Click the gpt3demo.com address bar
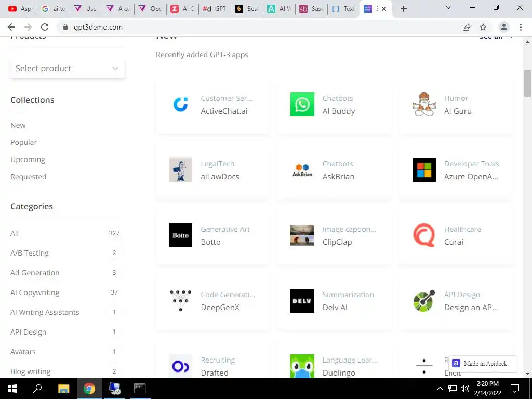 pos(258,27)
